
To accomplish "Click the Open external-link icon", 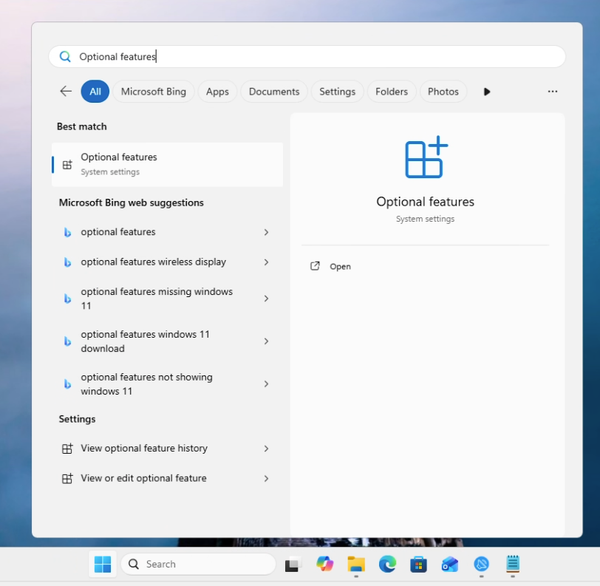I will click(x=315, y=266).
